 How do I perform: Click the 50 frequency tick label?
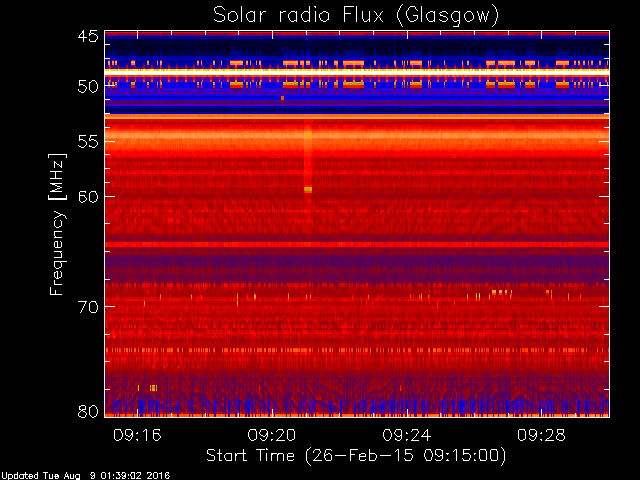(x=88, y=87)
